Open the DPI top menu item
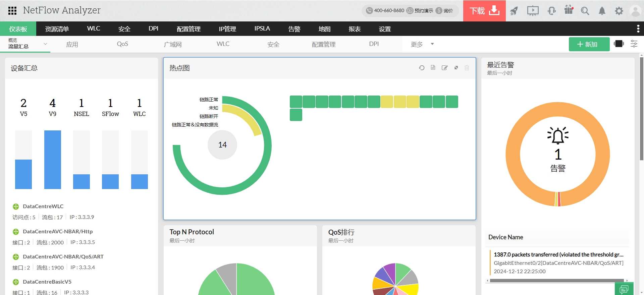The height and width of the screenshot is (295, 644). [x=153, y=28]
